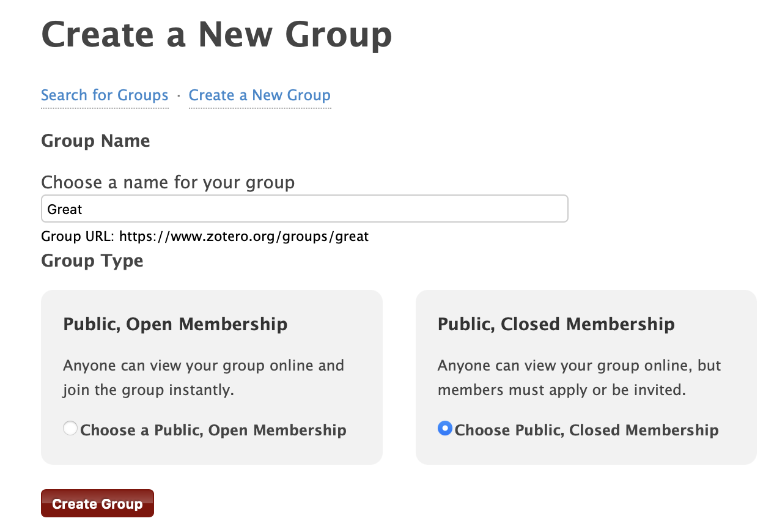The height and width of the screenshot is (532, 774).
Task: Open the Search for Groups link
Action: click(x=105, y=95)
